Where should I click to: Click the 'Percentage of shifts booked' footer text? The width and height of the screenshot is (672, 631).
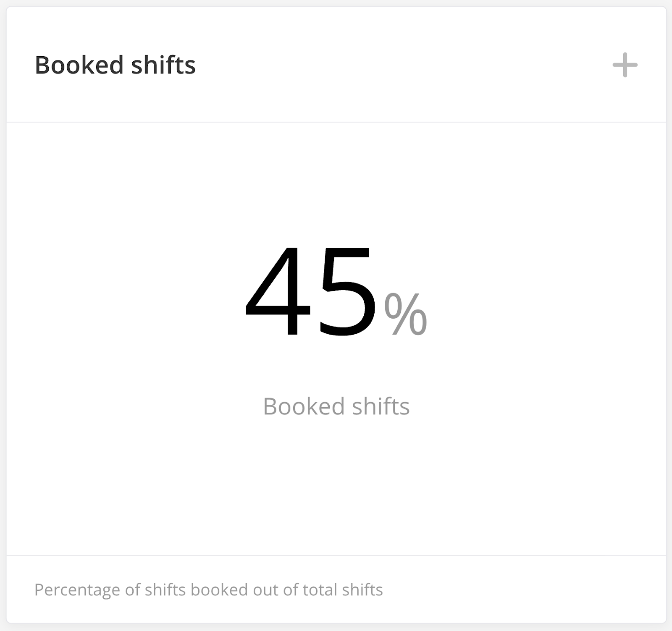208,590
